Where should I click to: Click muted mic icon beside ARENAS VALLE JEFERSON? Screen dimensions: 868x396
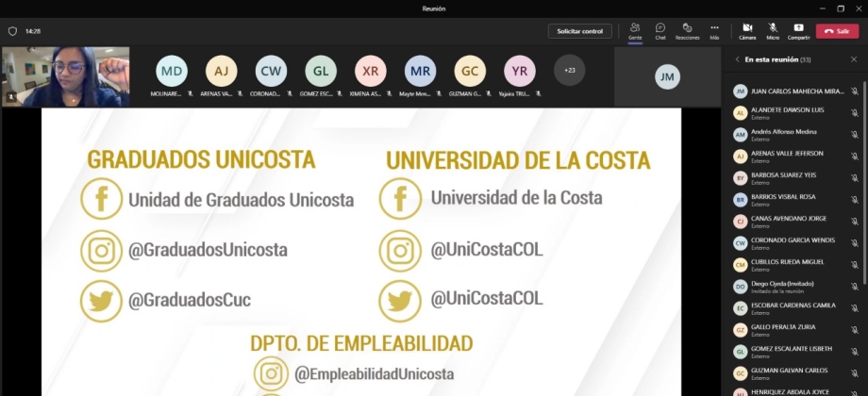click(x=855, y=157)
